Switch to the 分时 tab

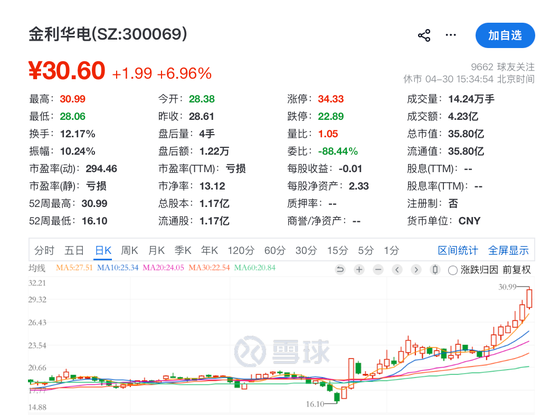pyautogui.click(x=44, y=250)
